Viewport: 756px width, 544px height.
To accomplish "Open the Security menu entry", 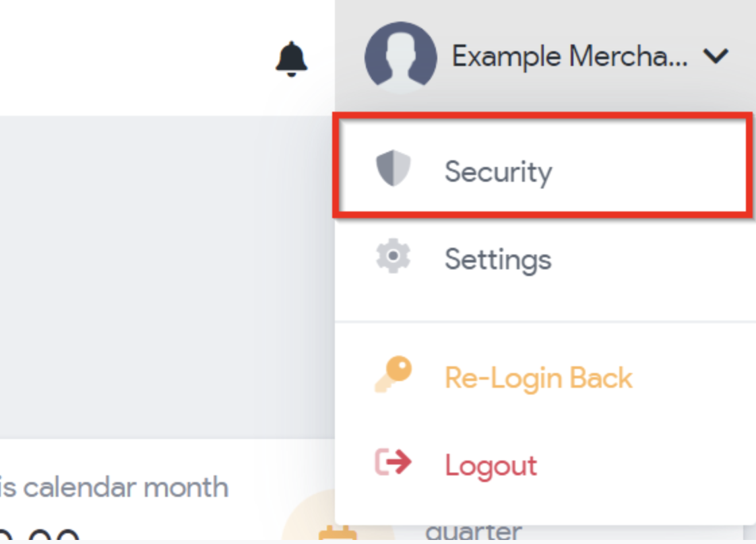I will (x=498, y=171).
